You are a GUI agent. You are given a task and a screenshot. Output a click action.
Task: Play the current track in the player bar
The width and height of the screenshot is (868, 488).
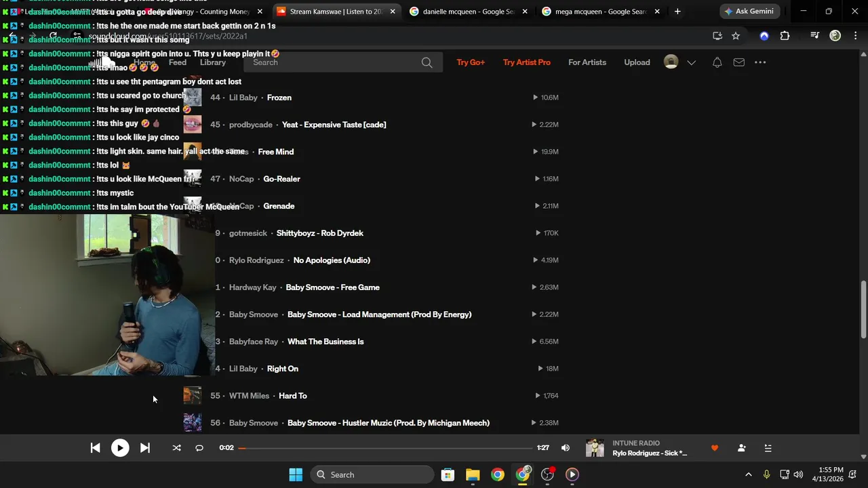point(120,448)
